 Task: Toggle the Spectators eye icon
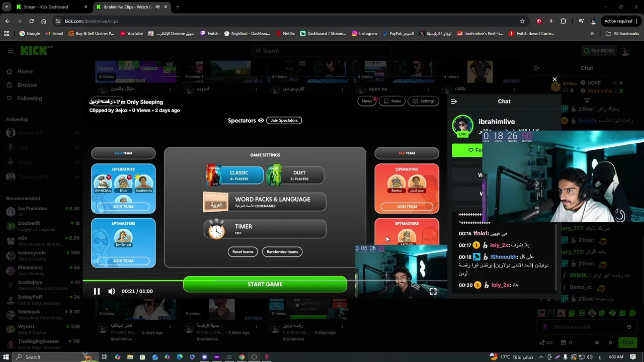261,121
